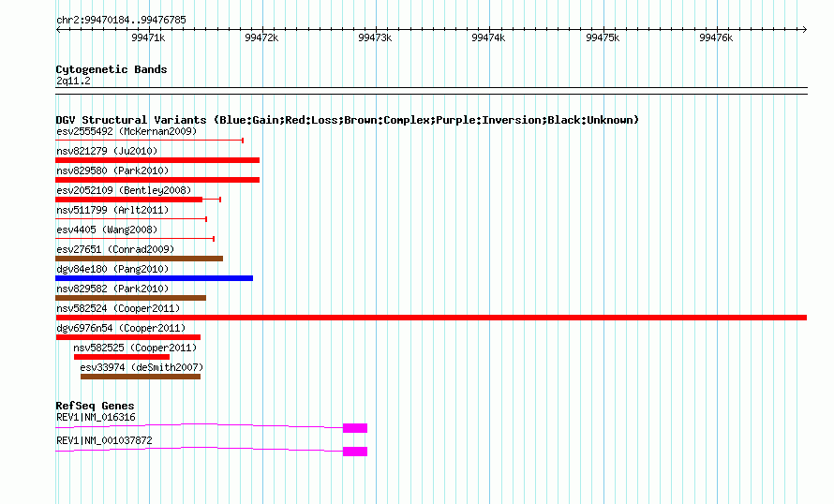Click the long red bar under nsv582524

point(431,318)
